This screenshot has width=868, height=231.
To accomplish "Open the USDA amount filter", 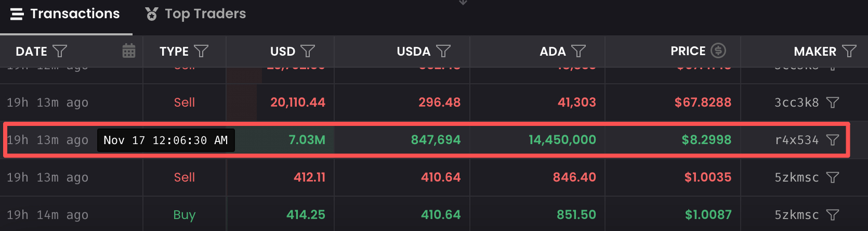I will 443,51.
